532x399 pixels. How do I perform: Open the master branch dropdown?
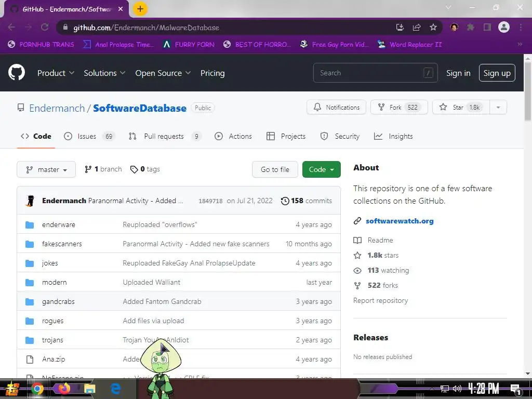46,169
